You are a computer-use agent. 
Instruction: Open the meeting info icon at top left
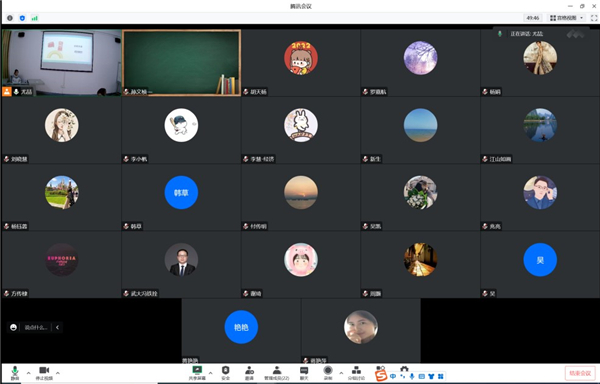tap(10, 18)
